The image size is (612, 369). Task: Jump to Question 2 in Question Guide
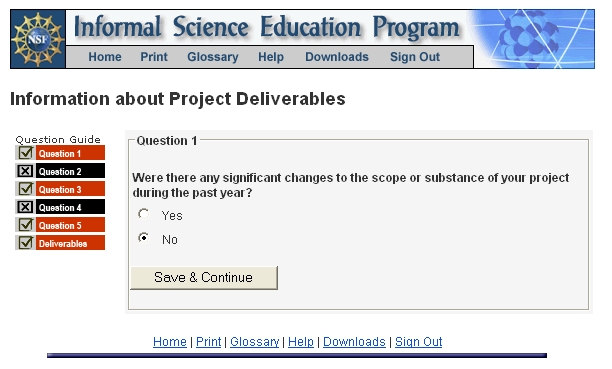[70, 171]
